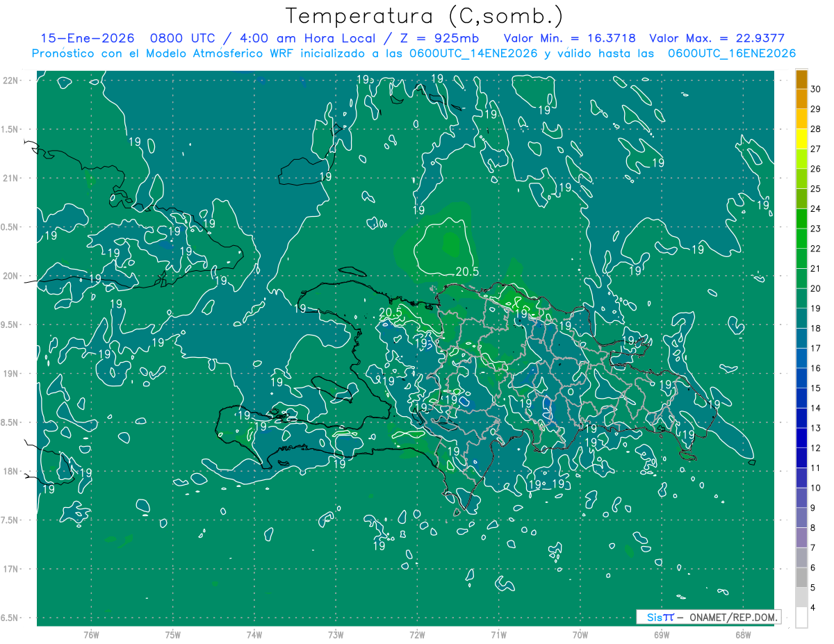This screenshot has width=834, height=644.
Task: Click the '71W' longitude axis label
Action: point(498,635)
